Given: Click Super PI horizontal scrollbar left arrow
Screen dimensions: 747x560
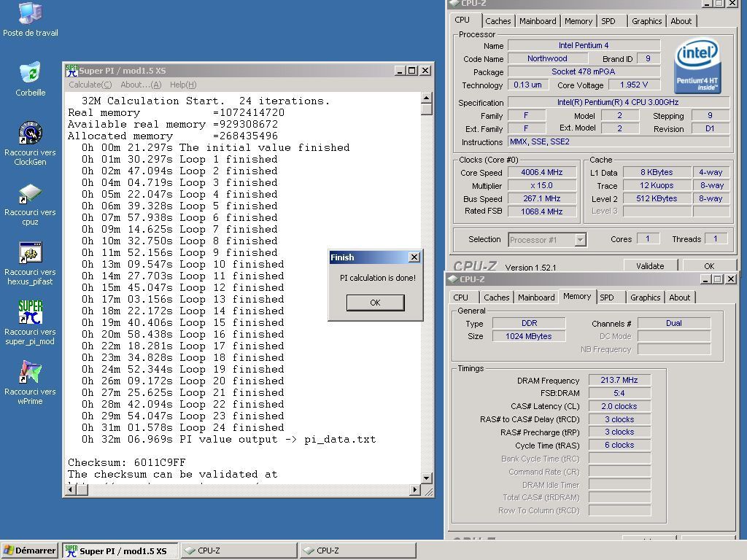Looking at the screenshot, I should pos(71,489).
